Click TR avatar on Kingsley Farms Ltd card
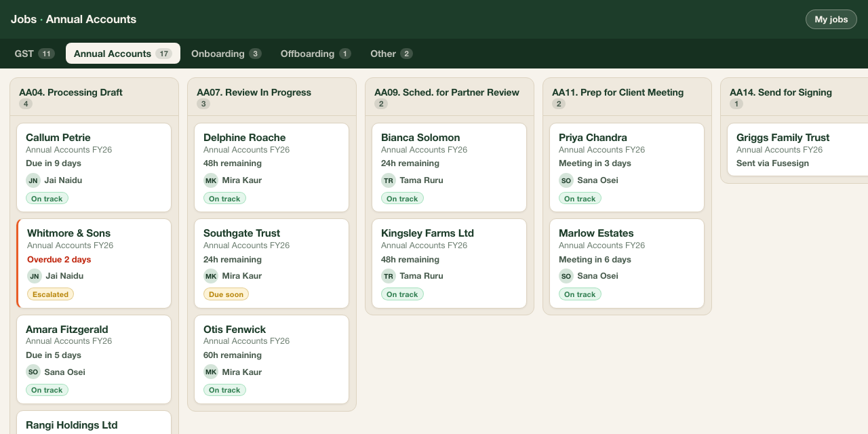 tap(389, 276)
